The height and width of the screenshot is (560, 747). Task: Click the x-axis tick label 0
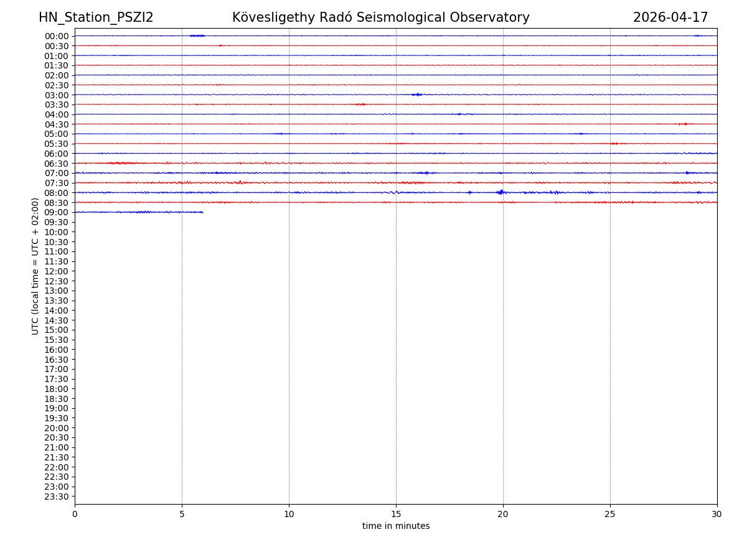[x=75, y=515]
